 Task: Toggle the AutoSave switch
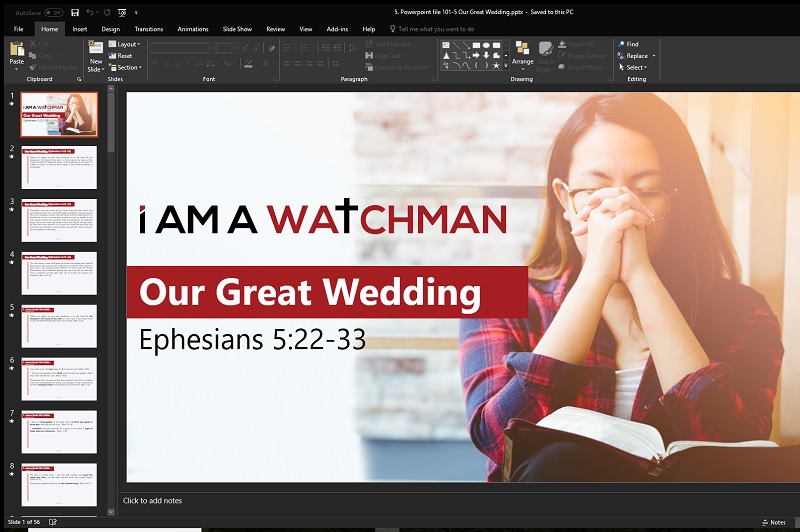[x=54, y=13]
